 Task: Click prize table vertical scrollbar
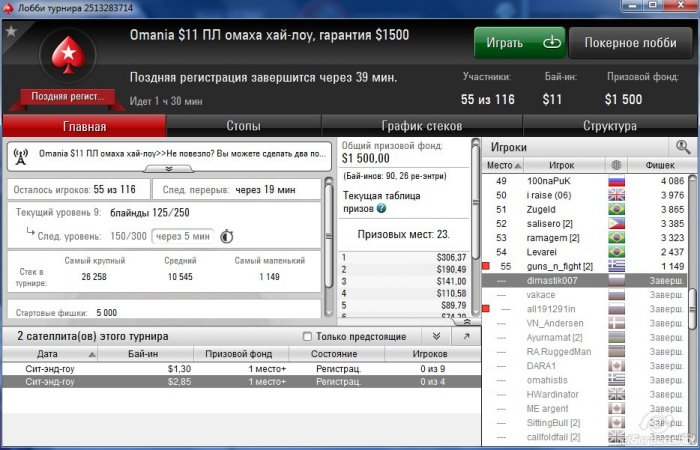tap(475, 201)
